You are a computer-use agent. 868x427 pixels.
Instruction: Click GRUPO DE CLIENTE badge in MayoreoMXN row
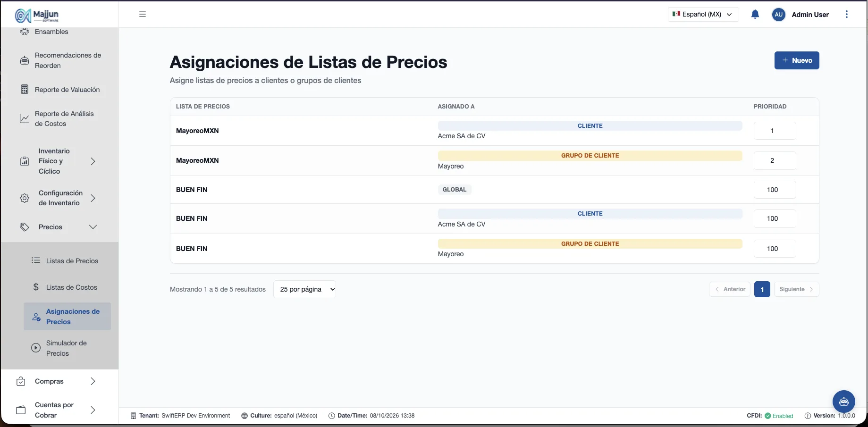point(590,156)
